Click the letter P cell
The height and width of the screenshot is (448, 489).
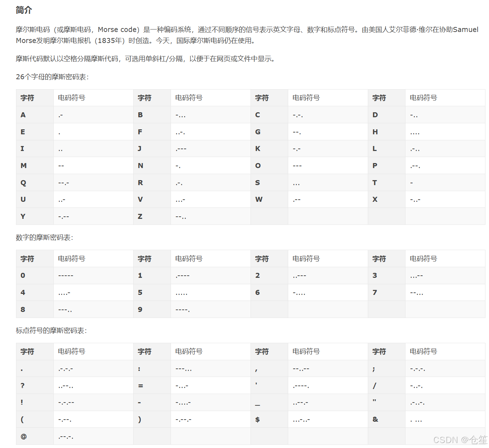(x=387, y=166)
